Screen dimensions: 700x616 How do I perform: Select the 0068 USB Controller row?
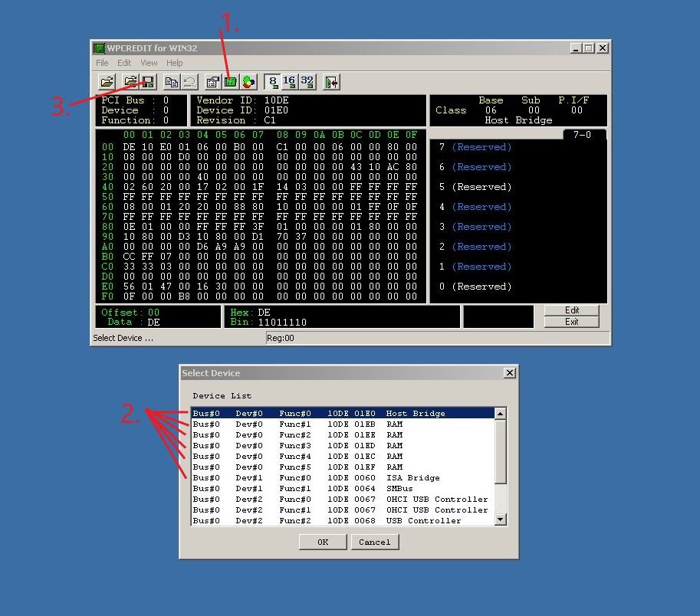[x=343, y=520]
